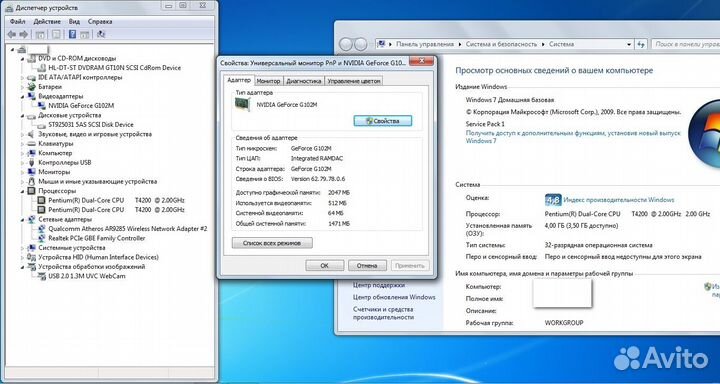Switch to the Управление цветом tab
This screenshot has width=720, height=384.
point(354,81)
